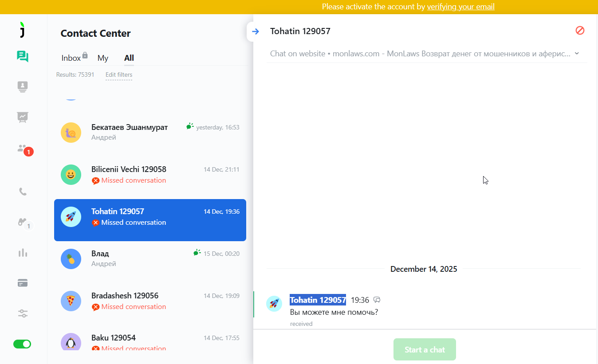The width and height of the screenshot is (598, 364).
Task: Click the 14 Dec, 19:09 timestamp
Action: point(221,296)
